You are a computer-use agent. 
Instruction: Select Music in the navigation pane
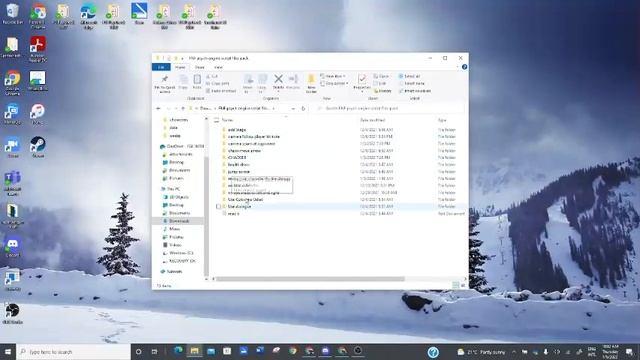coord(171,229)
